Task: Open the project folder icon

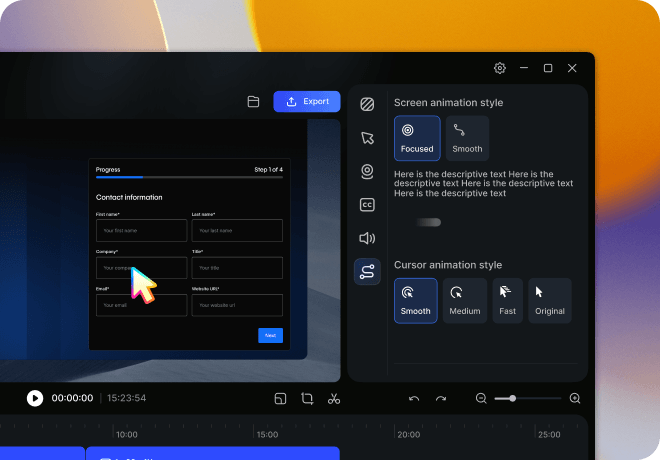Action: coord(253,102)
